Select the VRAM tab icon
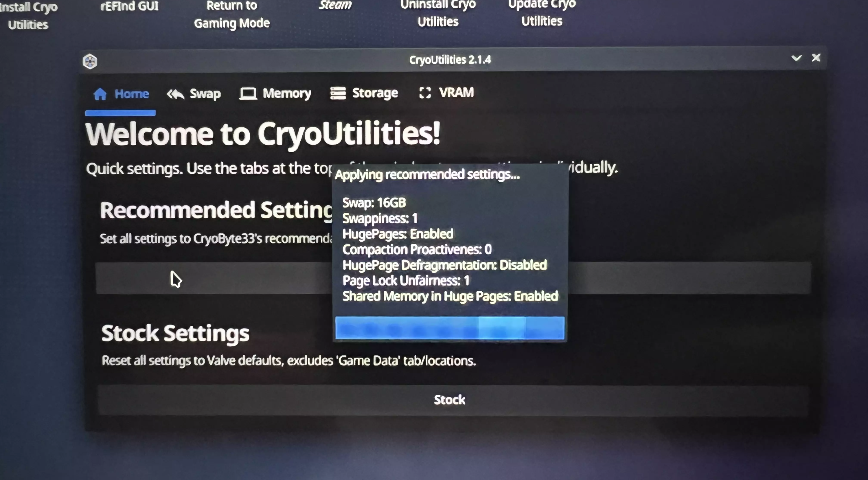868x480 pixels. 424,93
